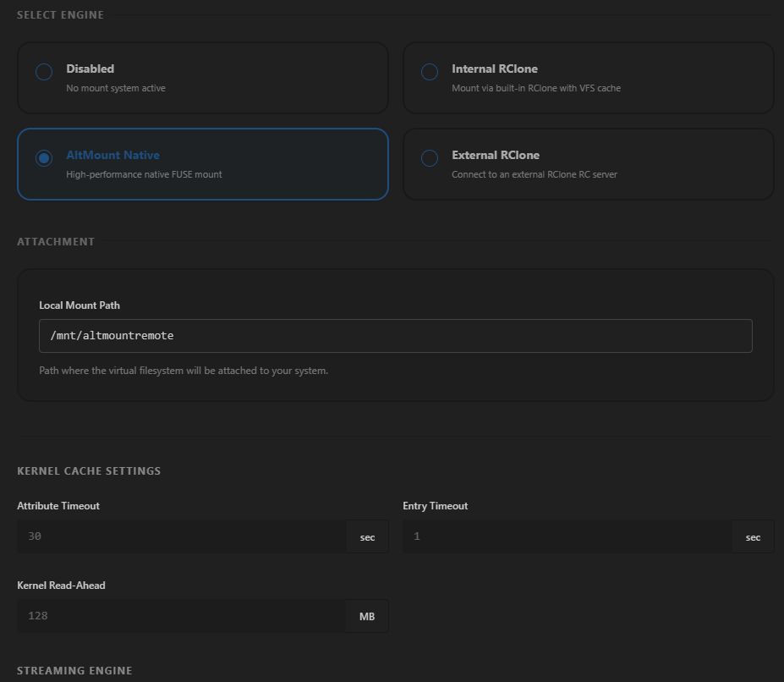Click the Local Mount Path input field

pos(396,336)
